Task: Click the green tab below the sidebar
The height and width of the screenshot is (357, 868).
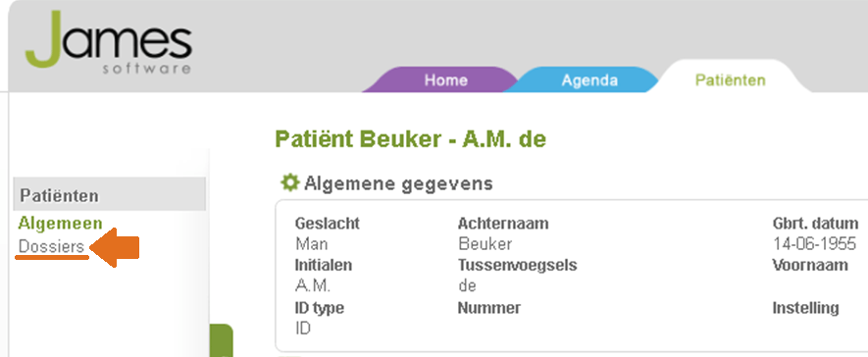Action: pos(222,340)
